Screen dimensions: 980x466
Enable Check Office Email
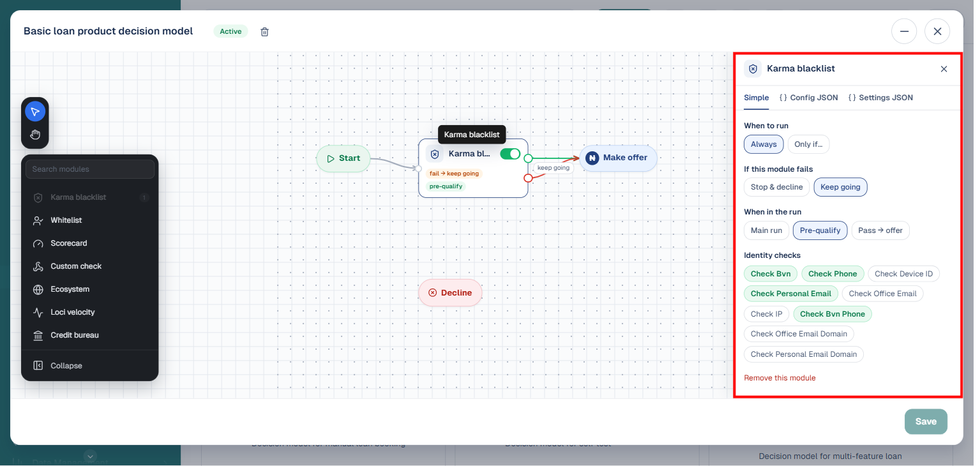click(883, 294)
